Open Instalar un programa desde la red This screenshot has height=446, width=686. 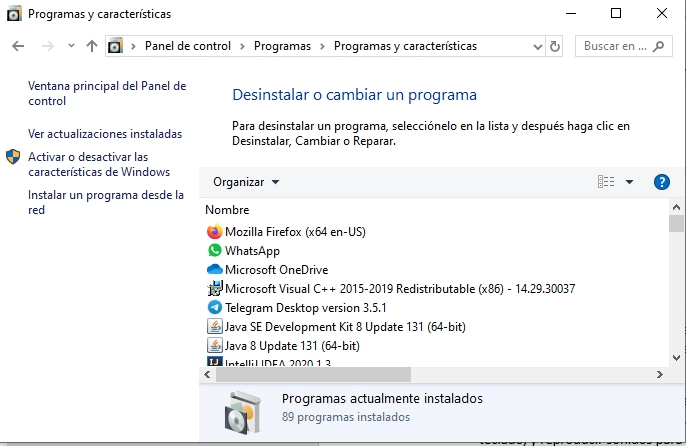point(106,202)
